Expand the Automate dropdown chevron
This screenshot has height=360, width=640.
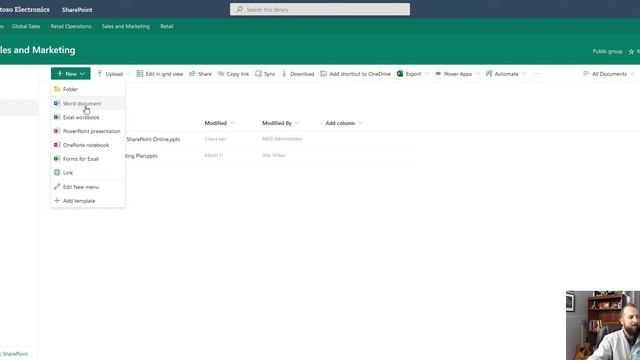(x=524, y=74)
